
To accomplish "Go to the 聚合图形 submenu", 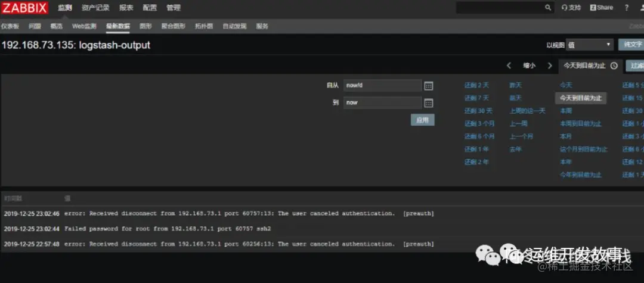I will point(174,26).
